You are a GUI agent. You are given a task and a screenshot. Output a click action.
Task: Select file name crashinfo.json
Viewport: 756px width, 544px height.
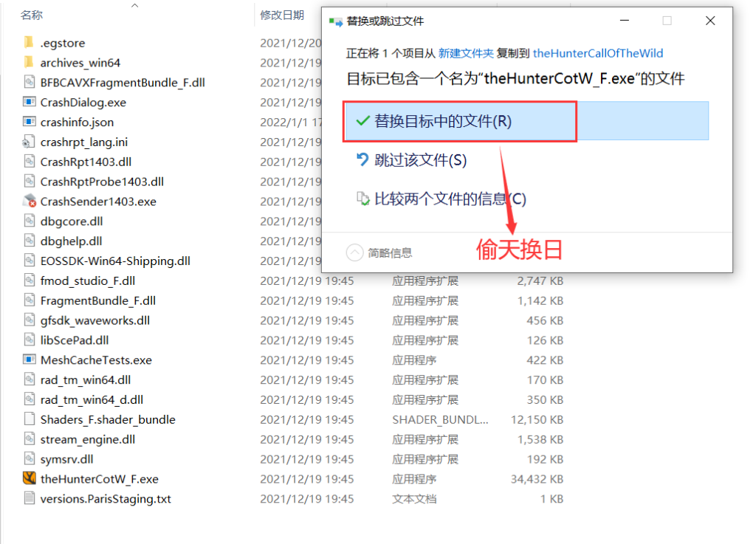pyautogui.click(x=77, y=122)
